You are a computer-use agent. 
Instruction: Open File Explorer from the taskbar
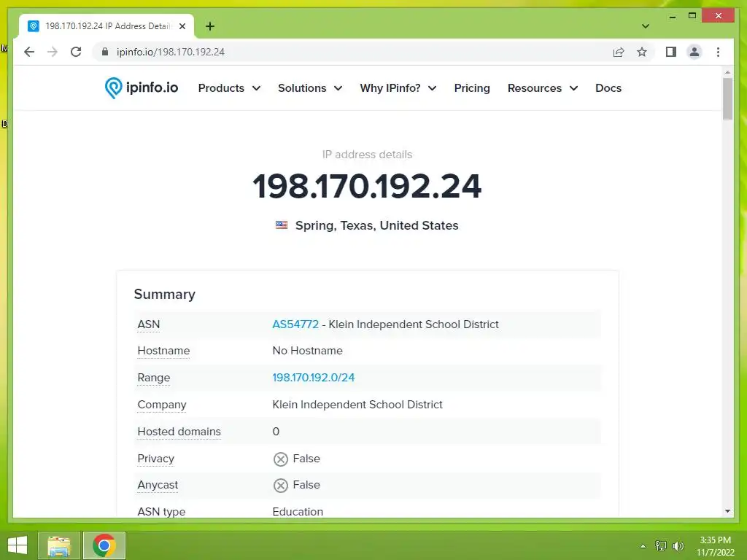58,545
